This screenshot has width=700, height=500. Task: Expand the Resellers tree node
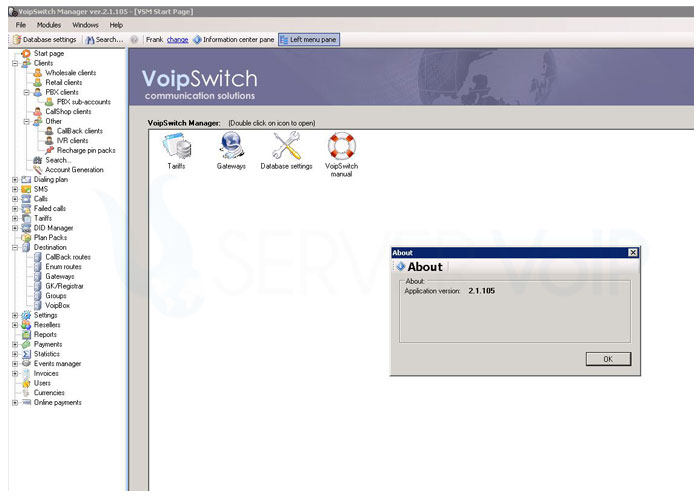pos(15,325)
